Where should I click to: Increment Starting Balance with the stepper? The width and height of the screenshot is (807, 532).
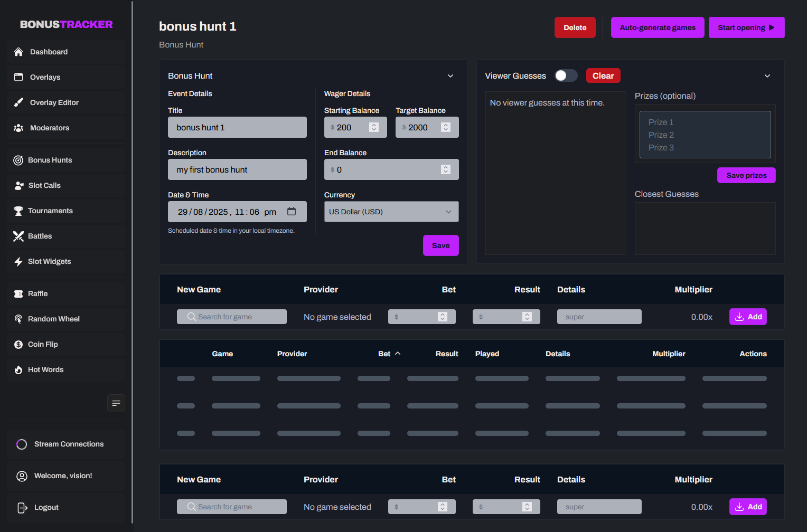coord(374,125)
